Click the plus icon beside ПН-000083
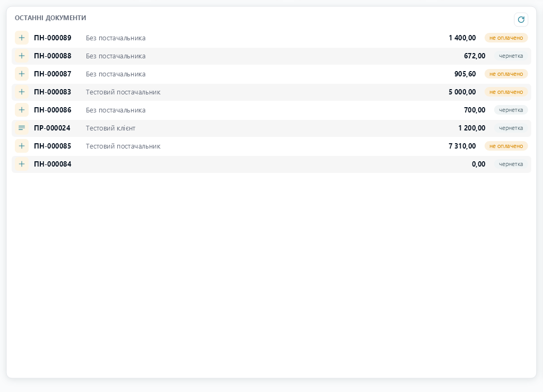Image resolution: width=543 pixels, height=392 pixels. 21,92
